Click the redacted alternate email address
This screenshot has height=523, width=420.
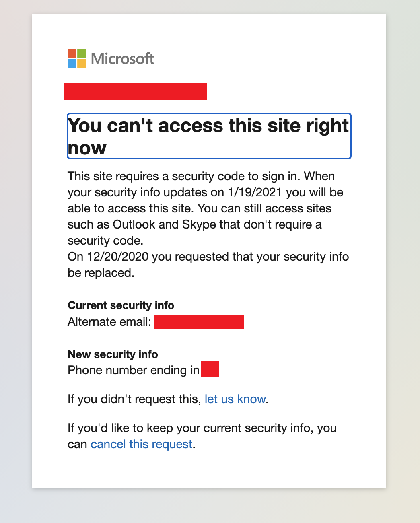[199, 322]
